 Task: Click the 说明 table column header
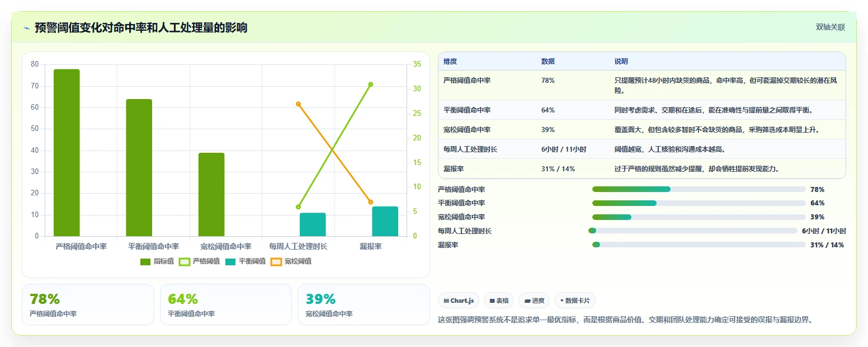coord(621,62)
